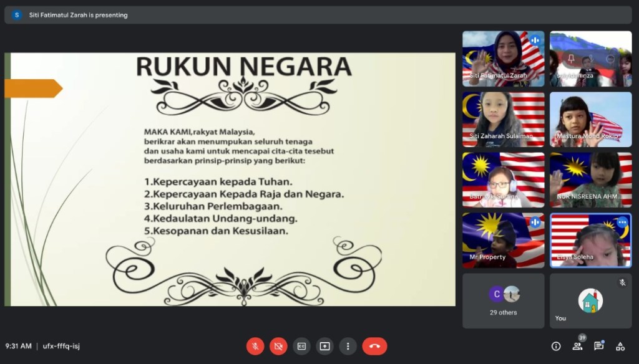Unmute the microphone in the call controls
Screen dimensions: 639x364
(x=255, y=346)
